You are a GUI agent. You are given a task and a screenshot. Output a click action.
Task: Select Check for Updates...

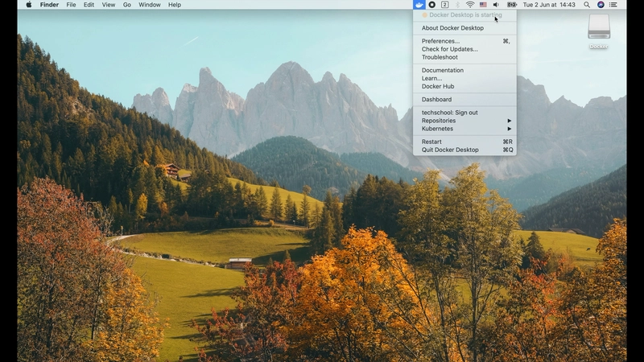click(464, 49)
